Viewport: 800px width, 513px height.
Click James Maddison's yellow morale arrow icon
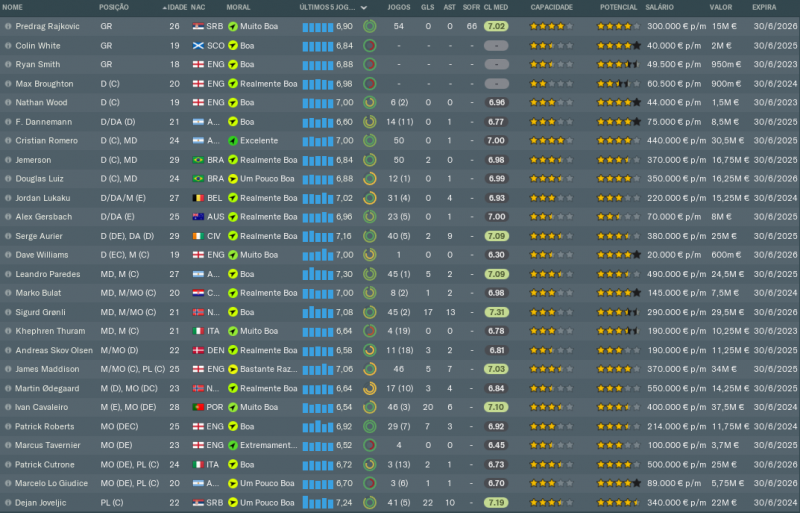click(233, 369)
